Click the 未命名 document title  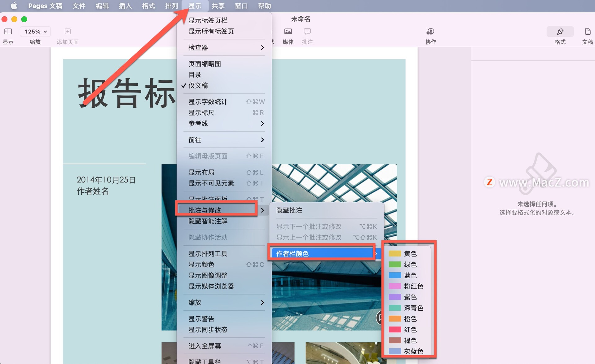tap(301, 19)
